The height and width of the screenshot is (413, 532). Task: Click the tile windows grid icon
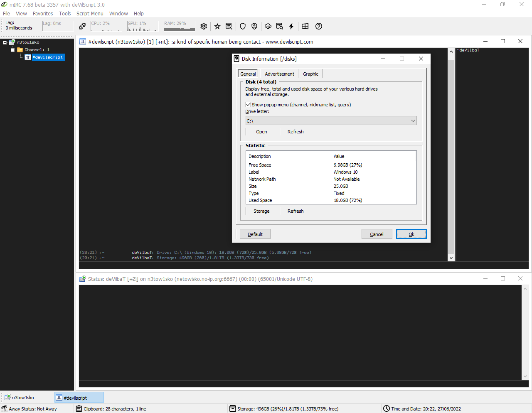[x=305, y=26]
